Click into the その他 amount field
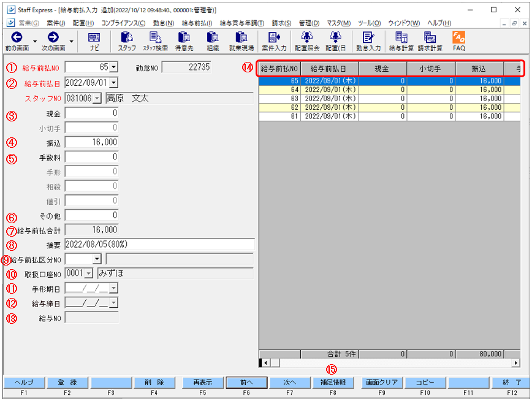The height and width of the screenshot is (401, 532). tap(91, 215)
